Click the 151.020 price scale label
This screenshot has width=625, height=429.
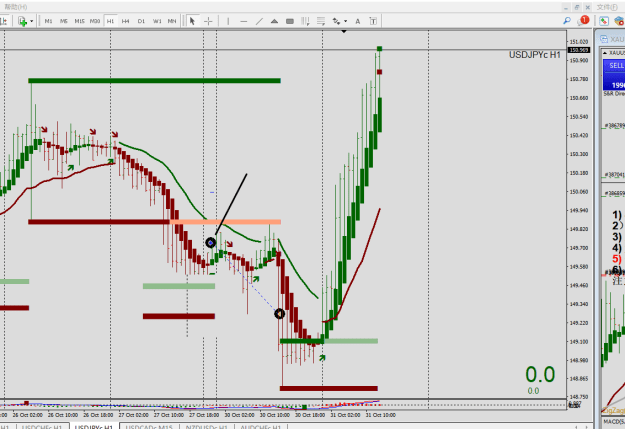pyautogui.click(x=579, y=41)
